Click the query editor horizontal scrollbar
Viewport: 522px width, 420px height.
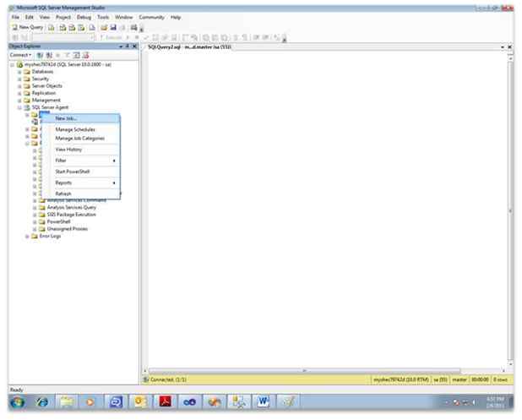click(304, 371)
